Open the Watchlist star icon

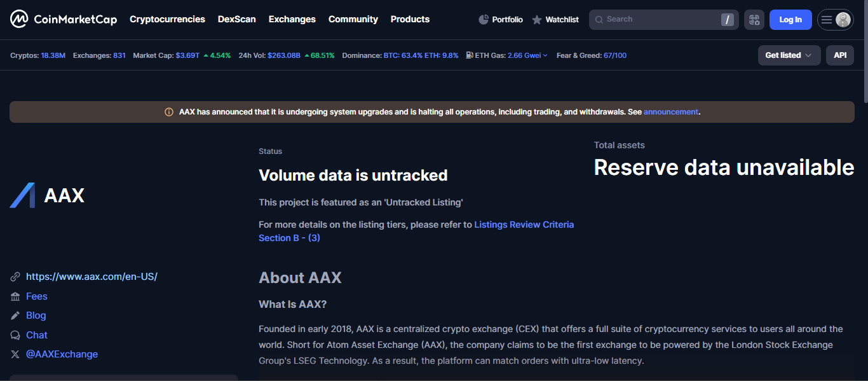click(537, 20)
